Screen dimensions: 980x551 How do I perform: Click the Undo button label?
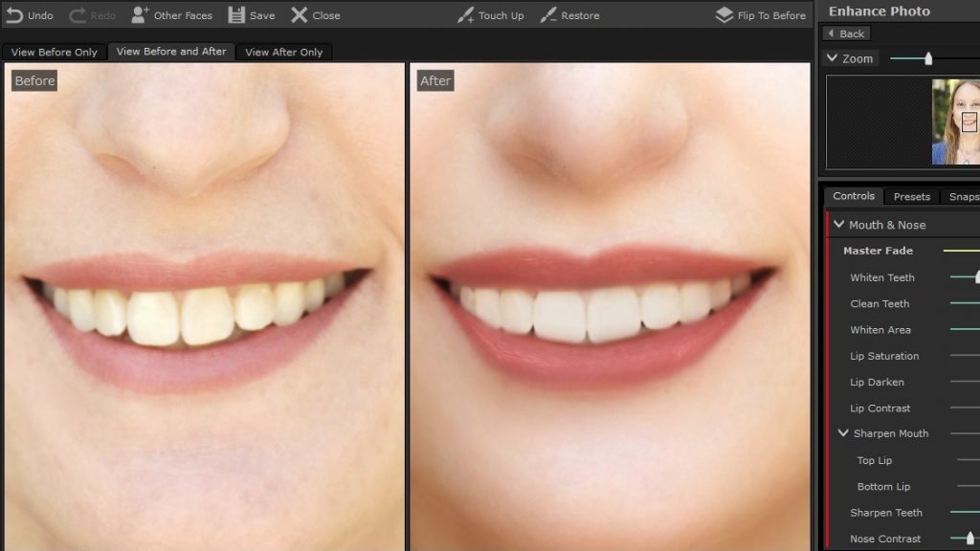(40, 15)
